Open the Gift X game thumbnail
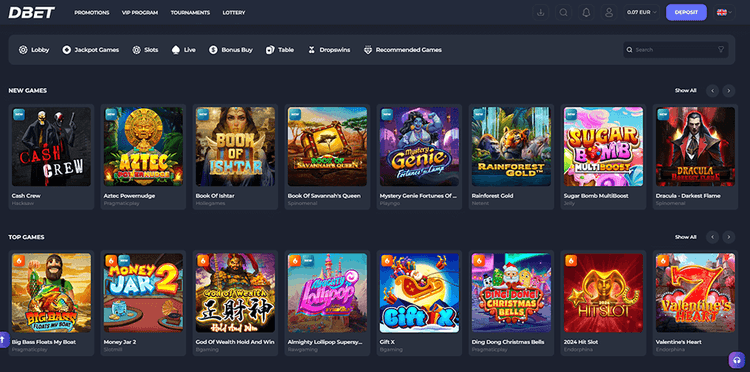The image size is (750, 372). pyautogui.click(x=419, y=293)
